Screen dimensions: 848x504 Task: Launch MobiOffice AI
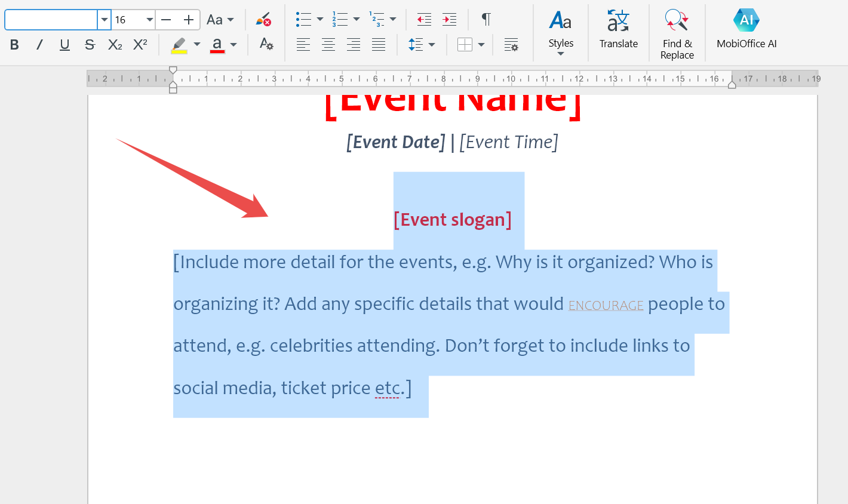tap(746, 30)
